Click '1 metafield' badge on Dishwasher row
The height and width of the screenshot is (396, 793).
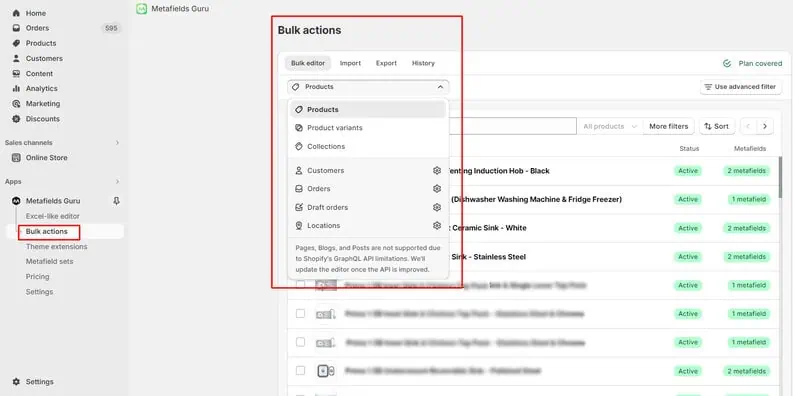click(x=749, y=199)
